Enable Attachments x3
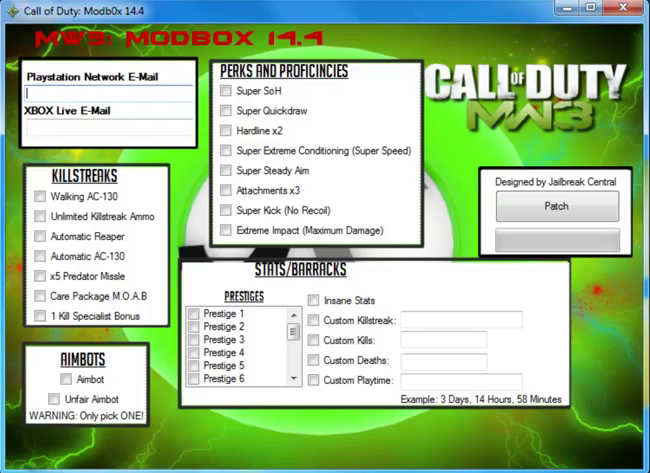 226,190
